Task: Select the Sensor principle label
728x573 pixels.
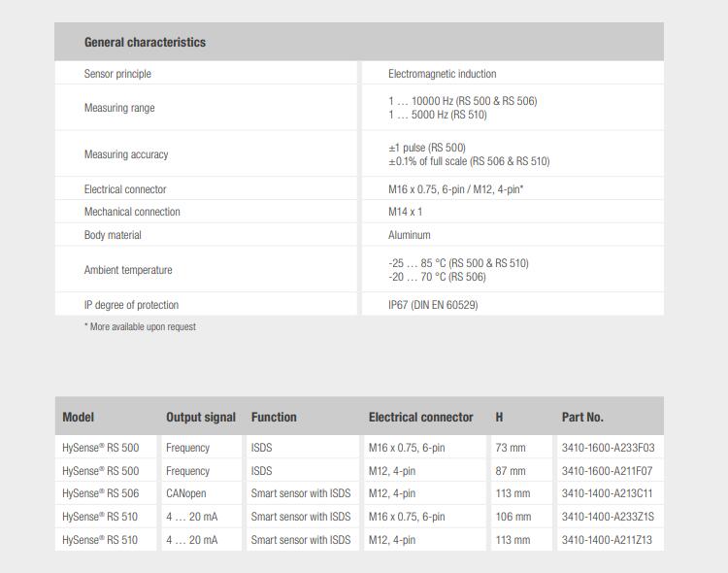Action: pos(117,74)
